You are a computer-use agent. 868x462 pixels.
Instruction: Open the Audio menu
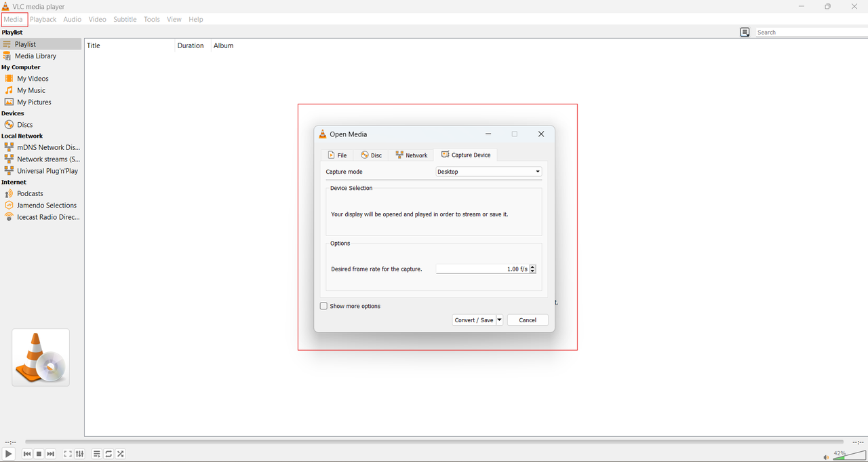coord(73,19)
